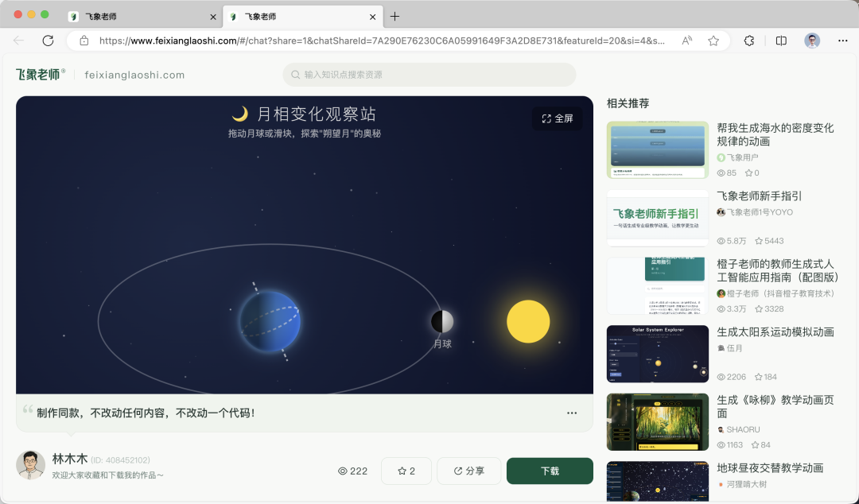The image size is (859, 504).
Task: Click the 下载 download button
Action: click(549, 471)
